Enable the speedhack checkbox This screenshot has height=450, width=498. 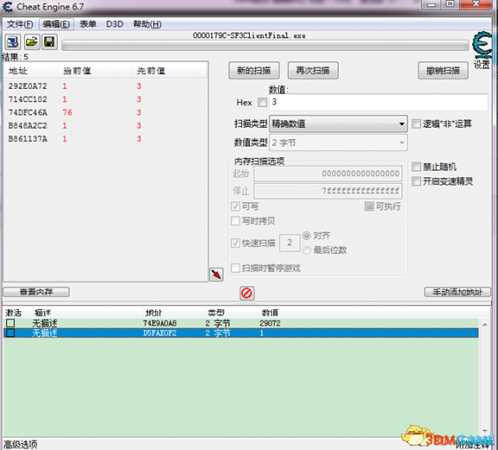click(416, 181)
